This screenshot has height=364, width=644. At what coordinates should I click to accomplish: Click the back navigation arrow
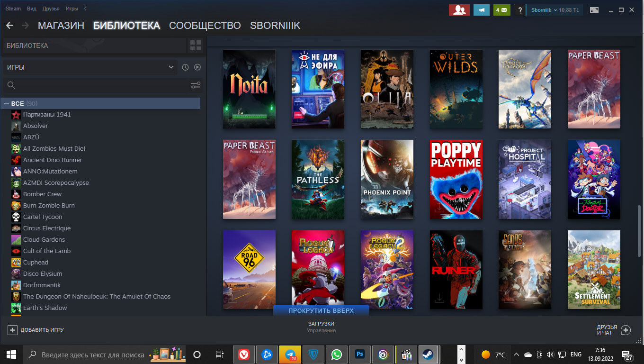[9, 26]
